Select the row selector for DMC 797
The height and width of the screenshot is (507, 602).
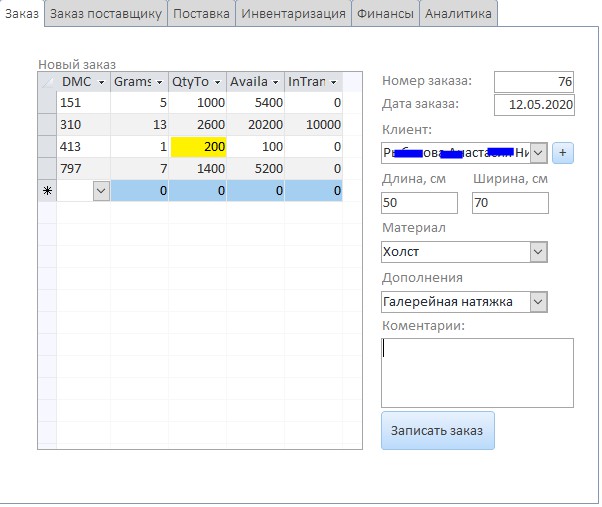[47, 168]
